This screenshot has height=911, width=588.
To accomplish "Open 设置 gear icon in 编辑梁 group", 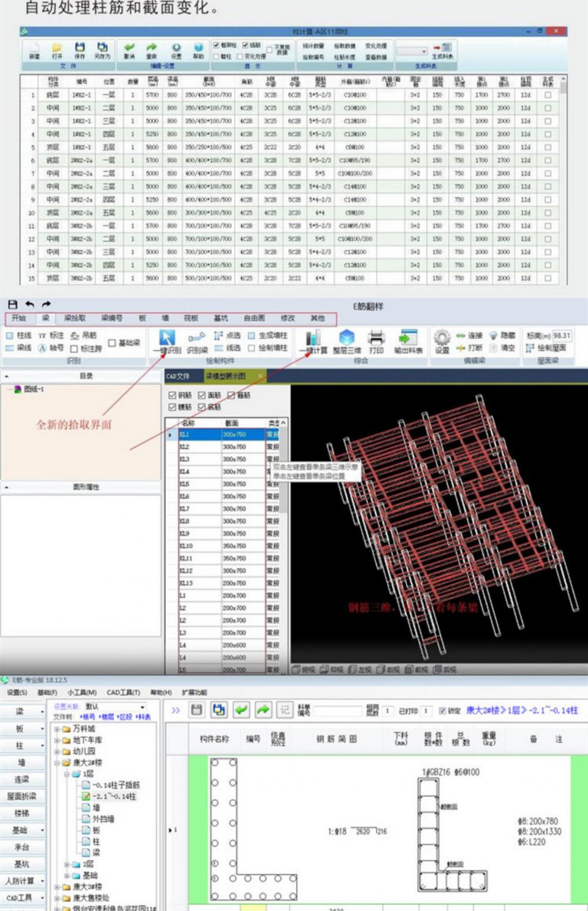I will (x=442, y=338).
